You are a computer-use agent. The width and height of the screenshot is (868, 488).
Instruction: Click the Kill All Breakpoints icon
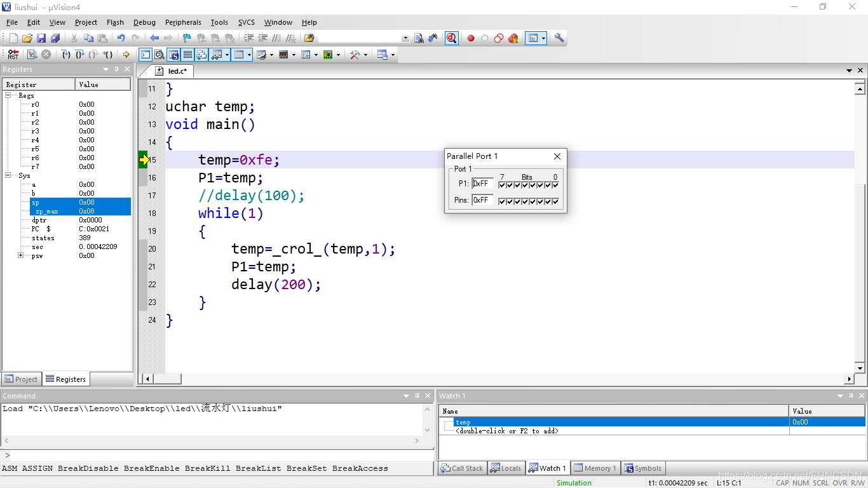[x=513, y=38]
